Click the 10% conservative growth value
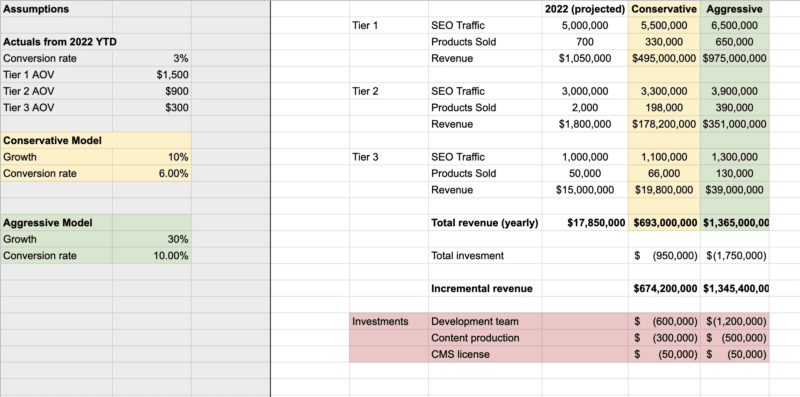The height and width of the screenshot is (397, 800). tap(152, 157)
